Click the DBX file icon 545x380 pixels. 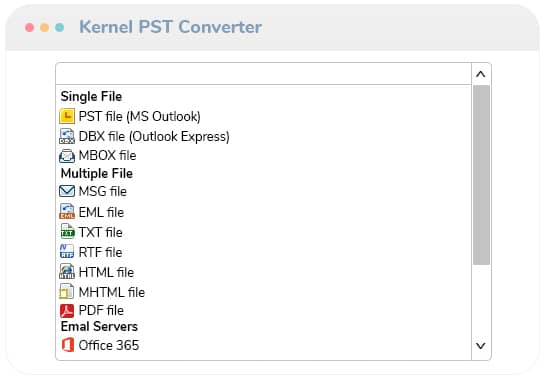(67, 136)
